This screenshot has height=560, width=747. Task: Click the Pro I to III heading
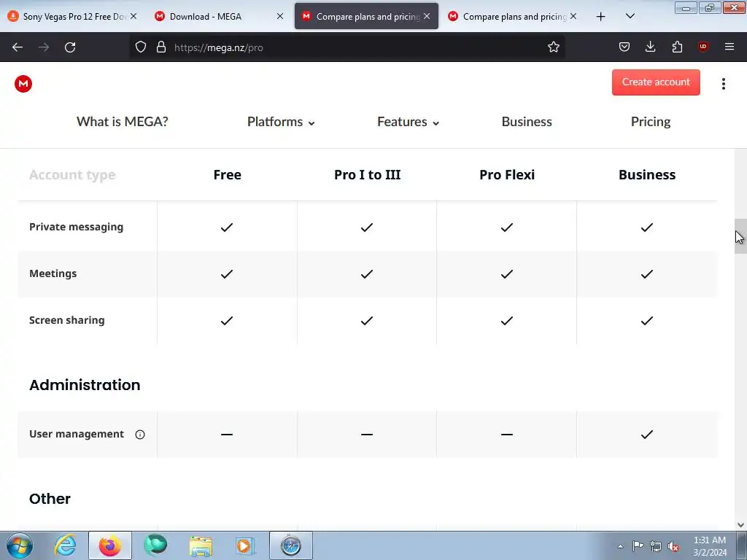coord(368,175)
